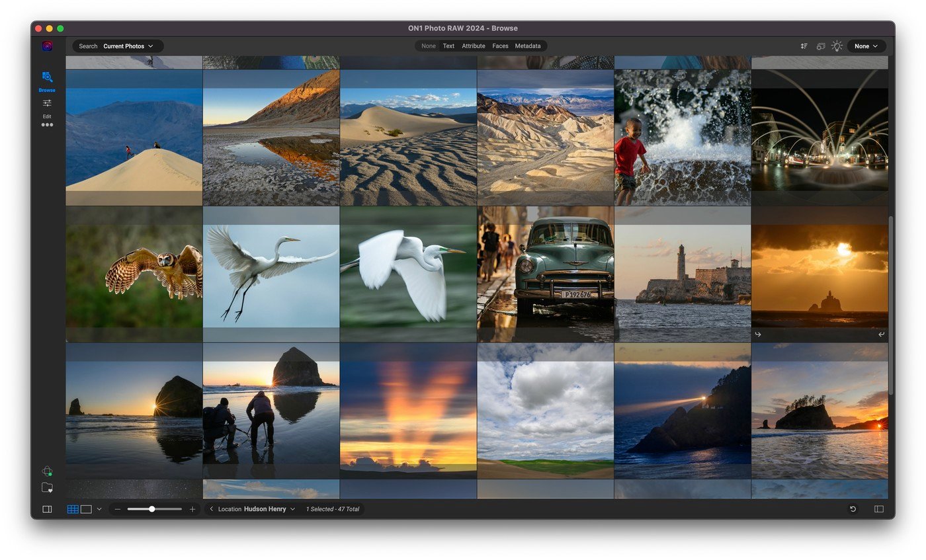Open the Search Current Photos dropdown

pos(128,46)
